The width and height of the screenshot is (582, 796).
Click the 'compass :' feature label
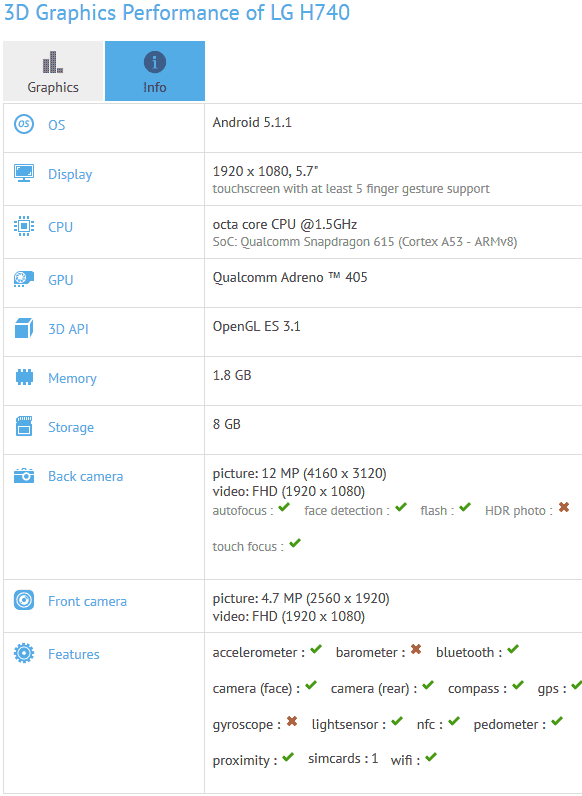click(x=477, y=689)
